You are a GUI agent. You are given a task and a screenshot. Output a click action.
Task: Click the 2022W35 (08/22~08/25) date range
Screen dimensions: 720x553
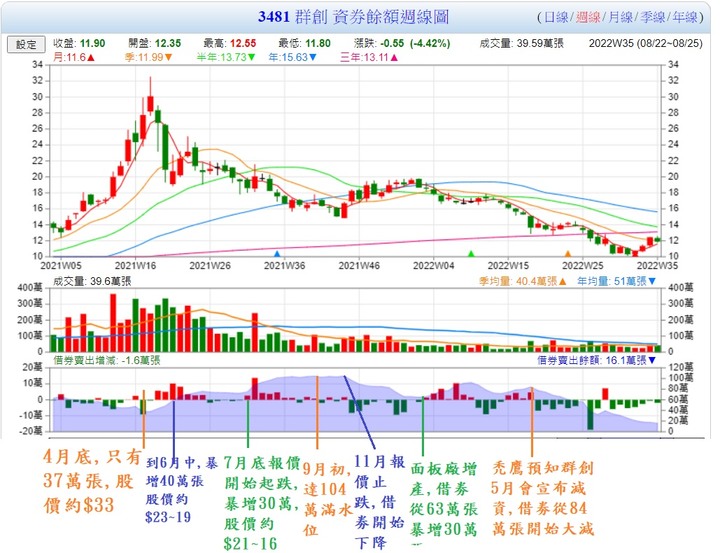pyautogui.click(x=646, y=44)
